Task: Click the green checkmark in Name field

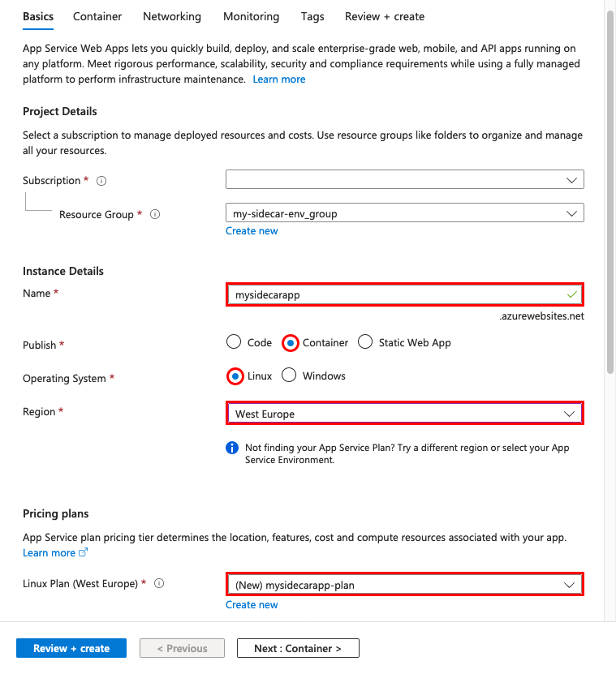Action: [571, 294]
